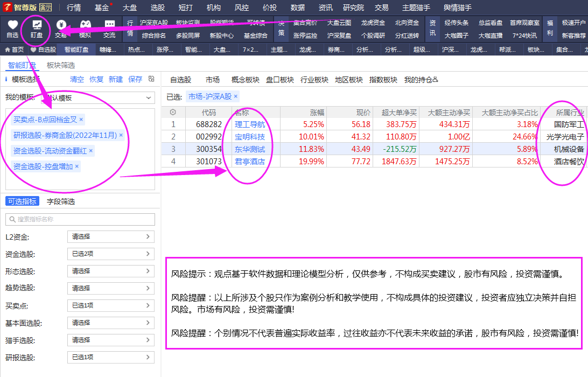This screenshot has width=588, height=377.
Task: Open the 主题猎手 menu
Action: tap(416, 8)
